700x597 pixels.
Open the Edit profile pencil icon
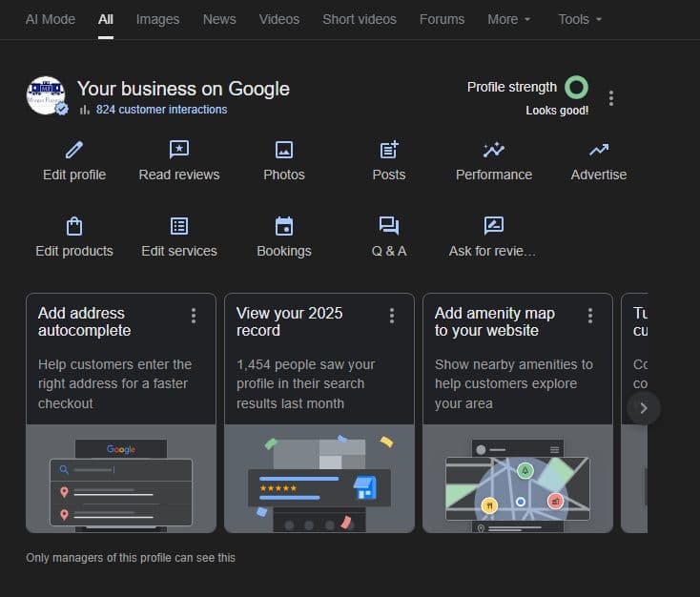point(74,150)
